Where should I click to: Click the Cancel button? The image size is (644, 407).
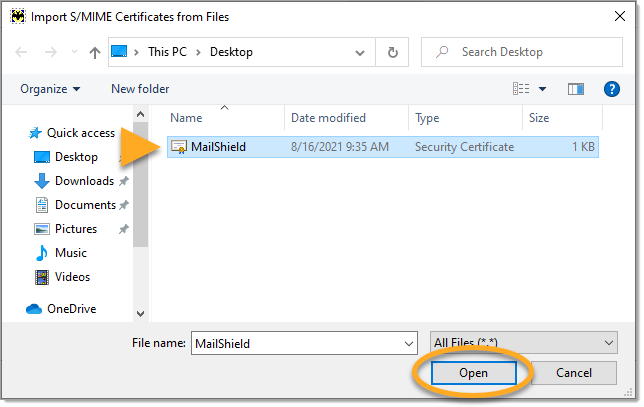[573, 373]
